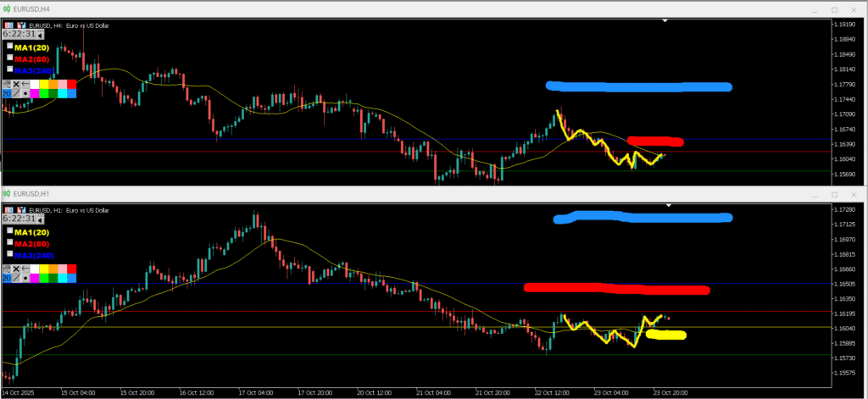Pick the magenta swatch in the H1 palette
The image size is (868, 399).
click(x=34, y=279)
